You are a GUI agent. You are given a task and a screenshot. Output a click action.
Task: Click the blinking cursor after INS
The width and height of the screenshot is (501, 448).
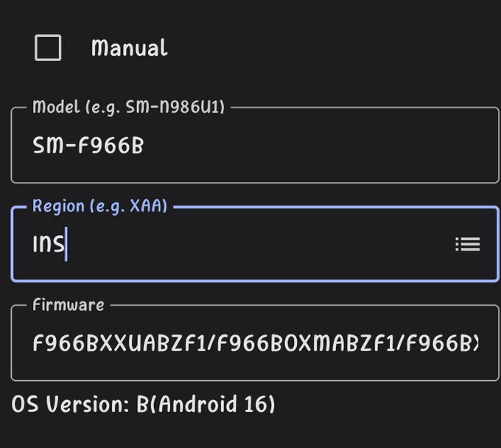click(x=66, y=244)
